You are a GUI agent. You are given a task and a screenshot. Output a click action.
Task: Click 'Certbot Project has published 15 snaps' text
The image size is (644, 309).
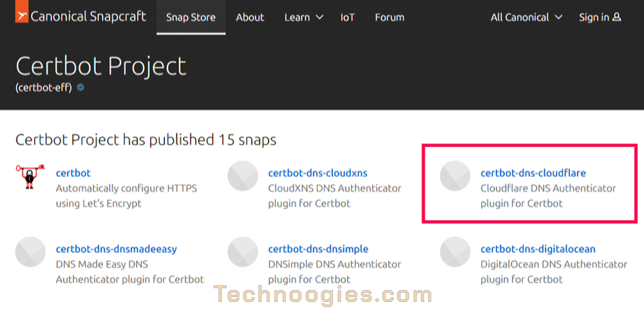click(146, 140)
